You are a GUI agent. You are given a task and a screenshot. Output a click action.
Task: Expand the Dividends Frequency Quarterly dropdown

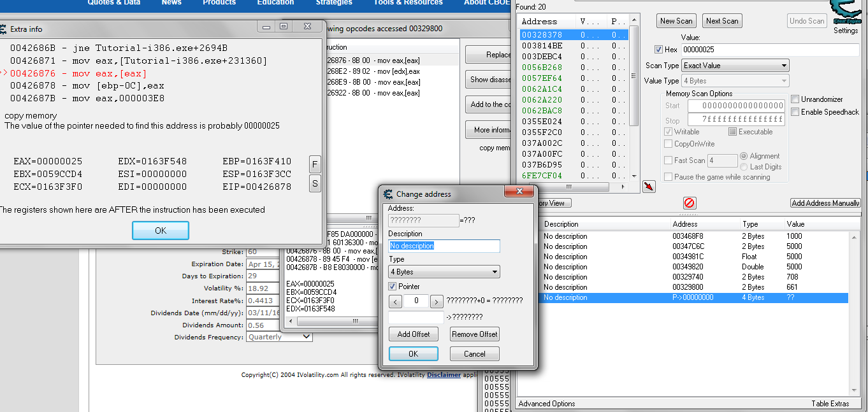pyautogui.click(x=279, y=337)
